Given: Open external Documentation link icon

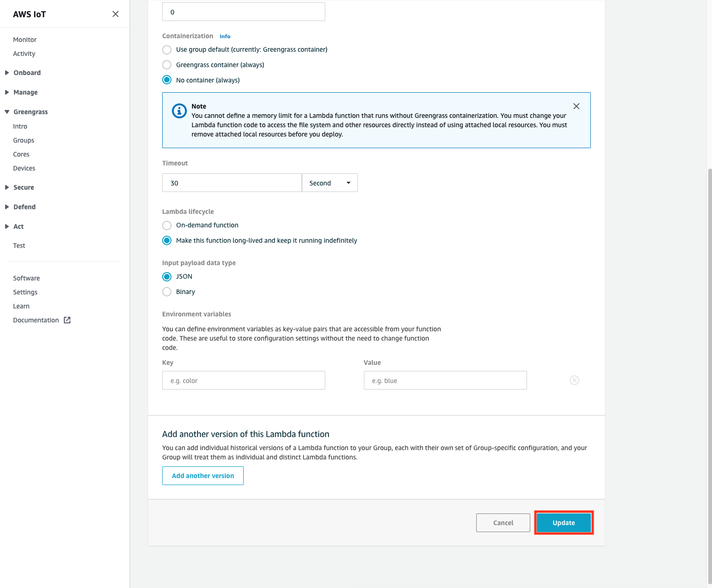Looking at the screenshot, I should (x=67, y=320).
